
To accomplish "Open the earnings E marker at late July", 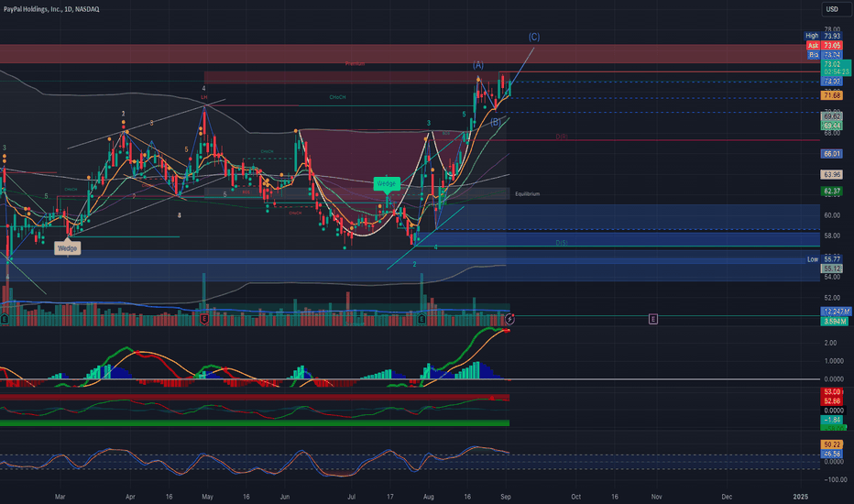I will click(421, 319).
